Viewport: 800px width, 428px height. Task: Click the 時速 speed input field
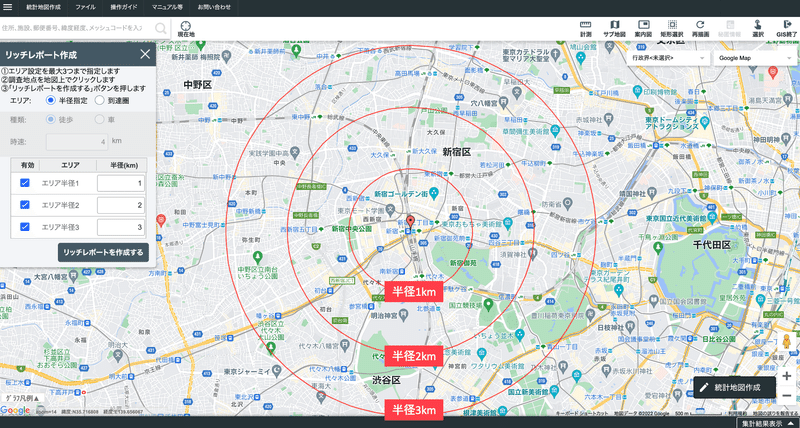click(77, 142)
